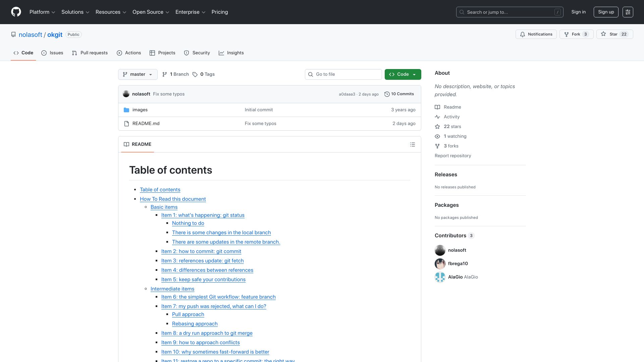Image resolution: width=644 pixels, height=362 pixels.
Task: Click the Search or jump to field
Action: point(510,12)
